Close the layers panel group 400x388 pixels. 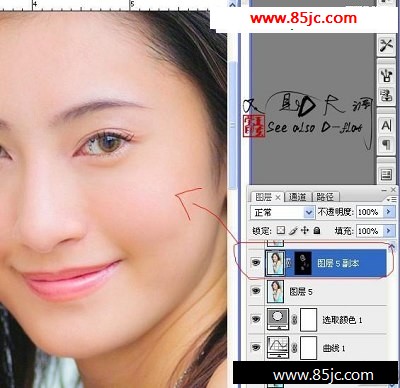coord(393,190)
